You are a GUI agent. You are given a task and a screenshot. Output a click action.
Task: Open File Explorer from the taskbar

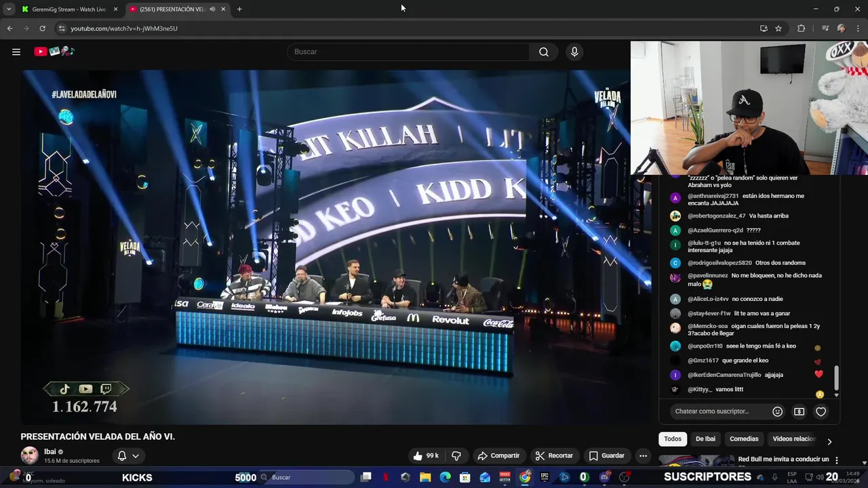425,477
